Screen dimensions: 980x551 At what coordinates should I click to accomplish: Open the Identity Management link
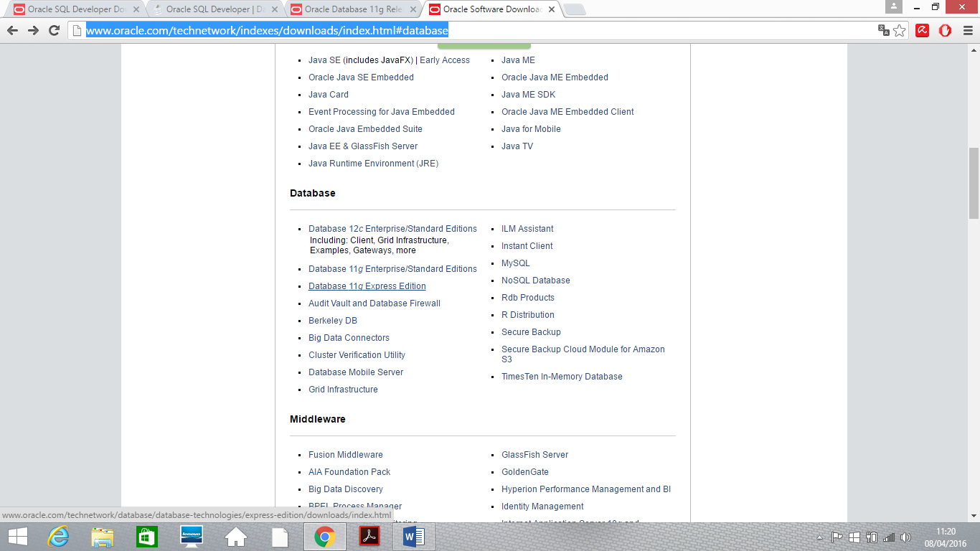pos(542,507)
